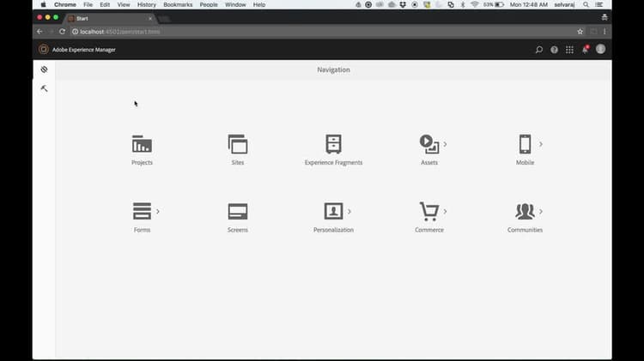Open the Mobile phone icon

[525, 144]
